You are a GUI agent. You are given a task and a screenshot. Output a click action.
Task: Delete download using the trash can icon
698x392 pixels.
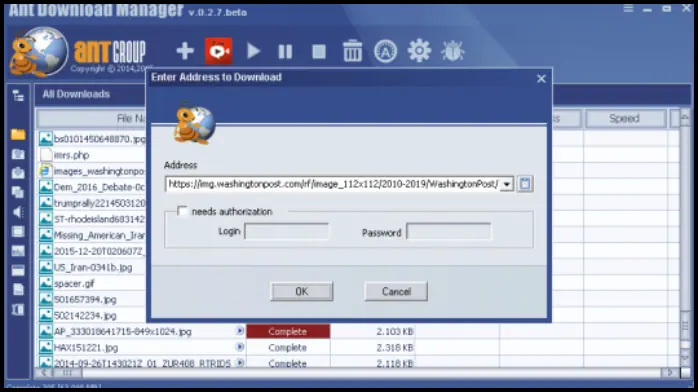(352, 51)
